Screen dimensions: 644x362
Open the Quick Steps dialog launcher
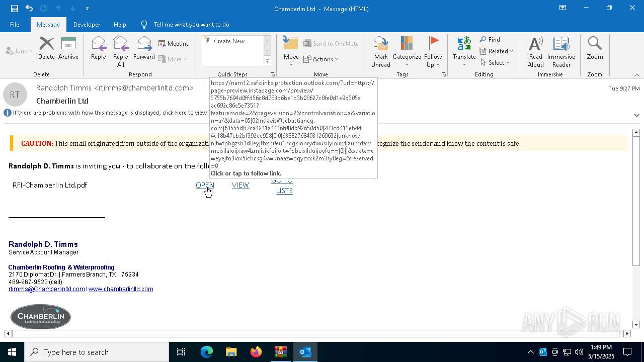tap(273, 74)
